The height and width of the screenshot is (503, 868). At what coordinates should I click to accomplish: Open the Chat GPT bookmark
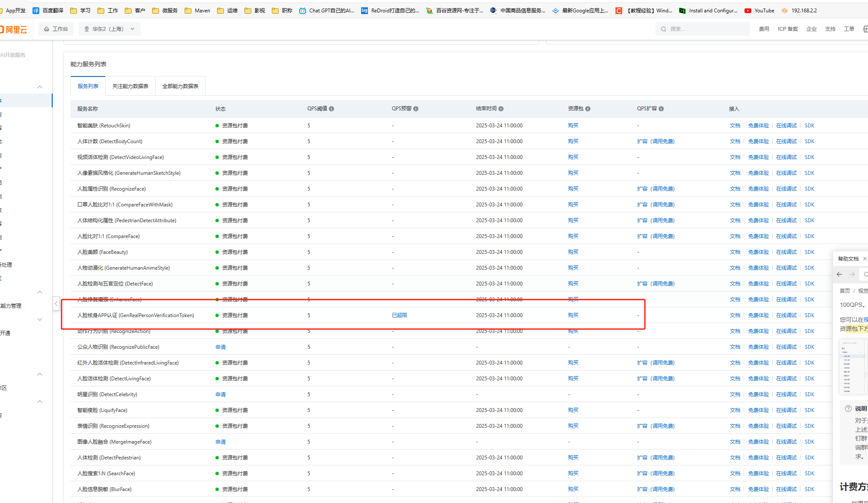coord(327,10)
